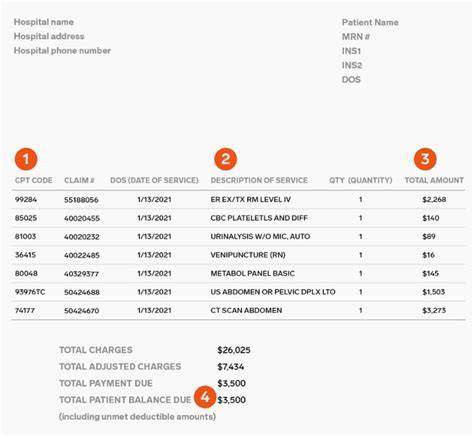Select CPT code 99284
This screenshot has height=437, width=474.
pyautogui.click(x=26, y=200)
